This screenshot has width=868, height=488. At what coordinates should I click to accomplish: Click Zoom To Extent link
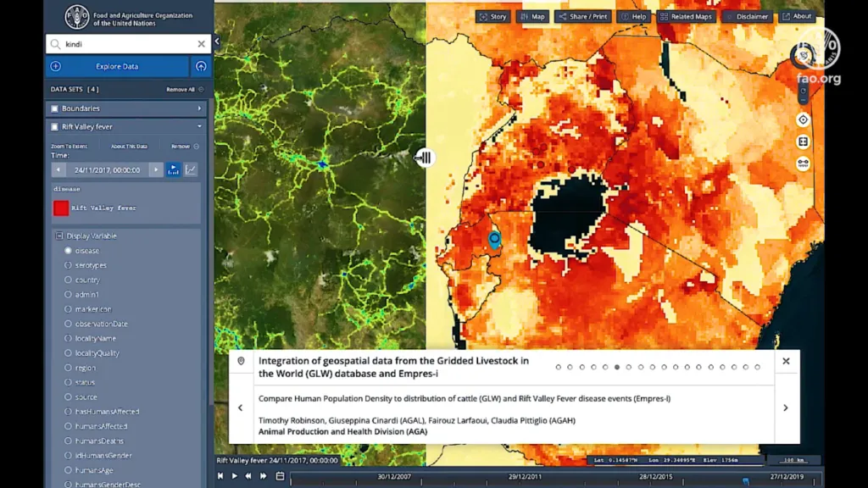pyautogui.click(x=70, y=147)
